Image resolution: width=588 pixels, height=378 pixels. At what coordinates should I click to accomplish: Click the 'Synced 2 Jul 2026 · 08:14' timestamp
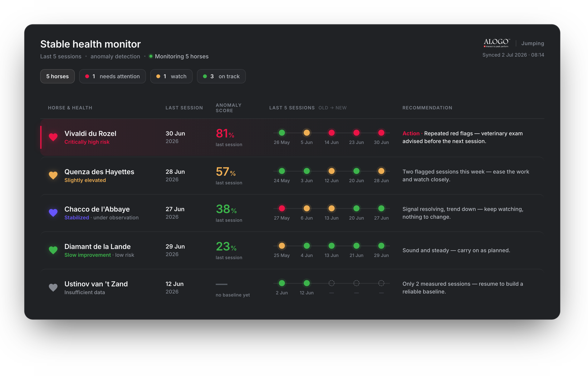pos(513,55)
